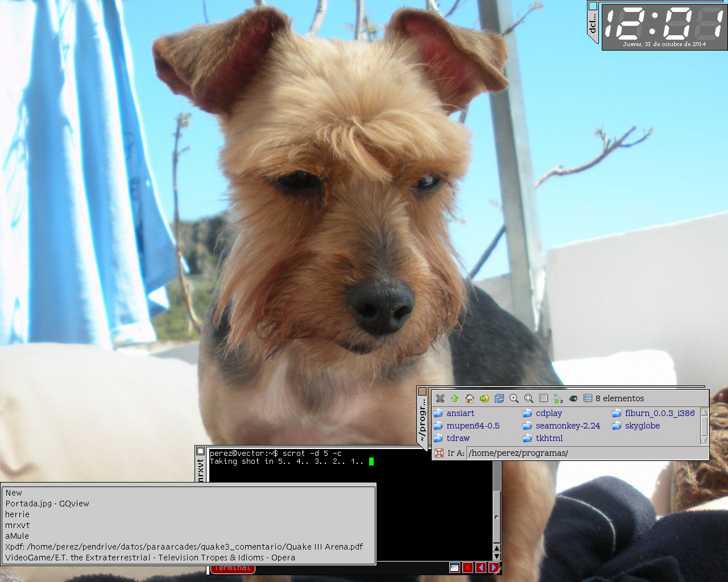Click the mrxvt terminal scrollbar thumb
This screenshot has height=582, width=728.
coord(497,517)
